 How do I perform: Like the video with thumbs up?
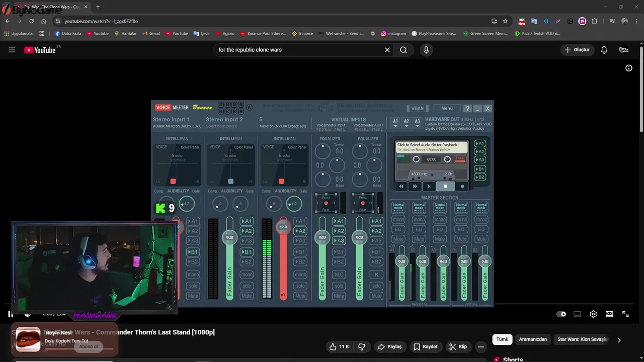[339, 347]
